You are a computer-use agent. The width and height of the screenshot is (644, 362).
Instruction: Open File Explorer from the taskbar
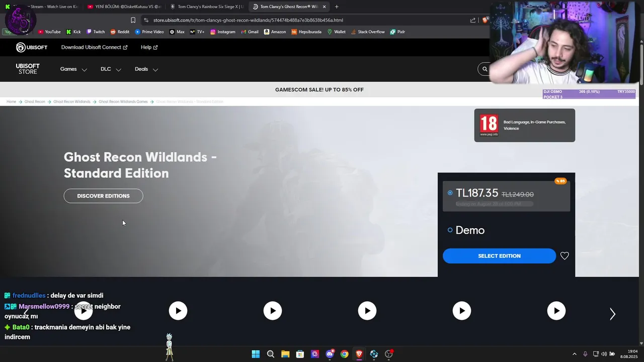[285, 354]
